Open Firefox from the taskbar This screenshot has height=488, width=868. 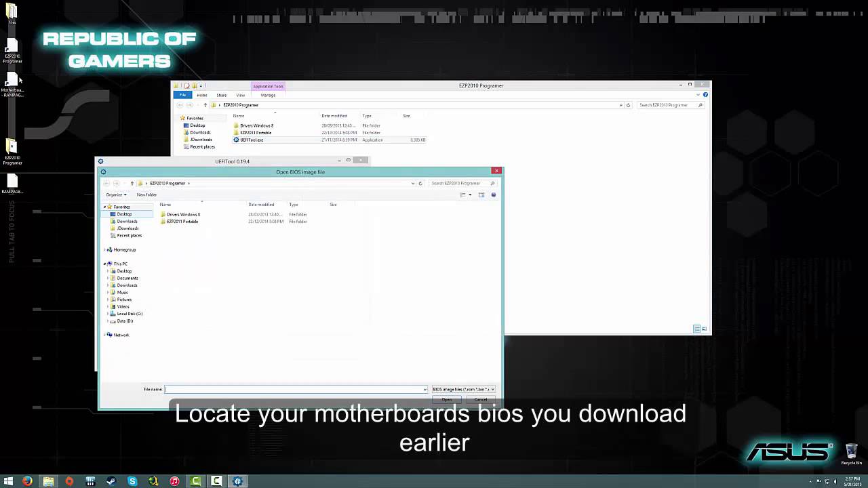tap(28, 481)
